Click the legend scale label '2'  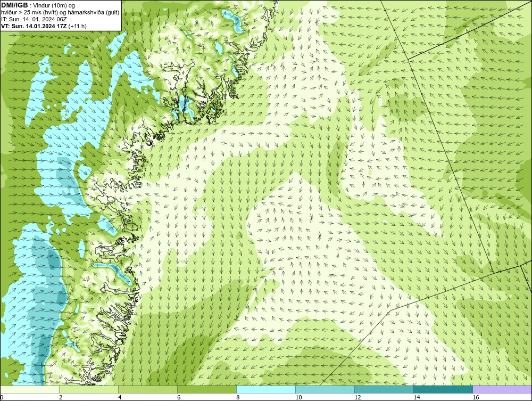pos(61,397)
